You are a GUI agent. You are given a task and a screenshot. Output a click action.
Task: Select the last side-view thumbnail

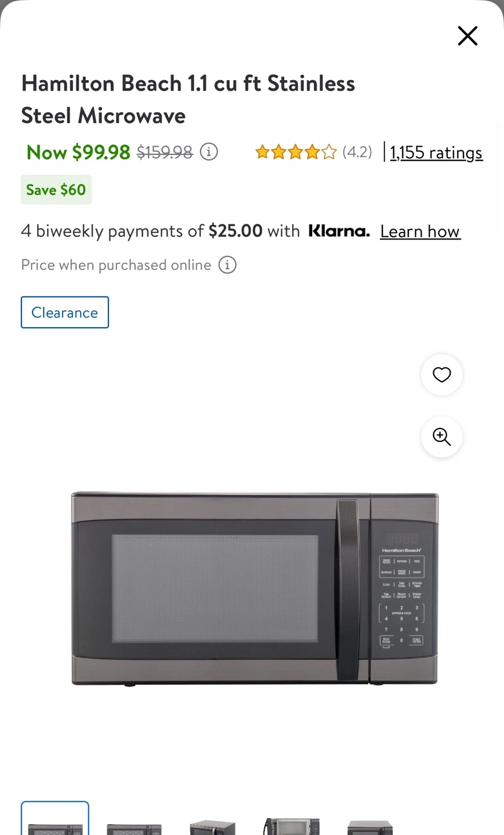coord(370,827)
